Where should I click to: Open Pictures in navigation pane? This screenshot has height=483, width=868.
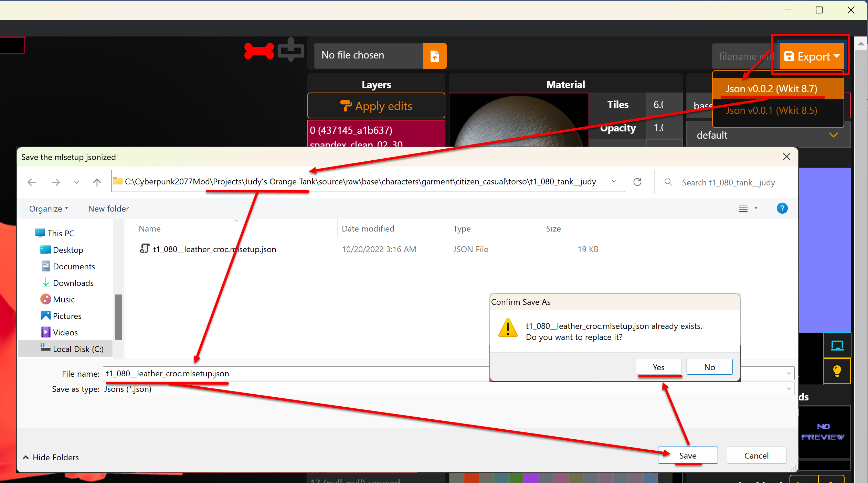tap(61, 316)
